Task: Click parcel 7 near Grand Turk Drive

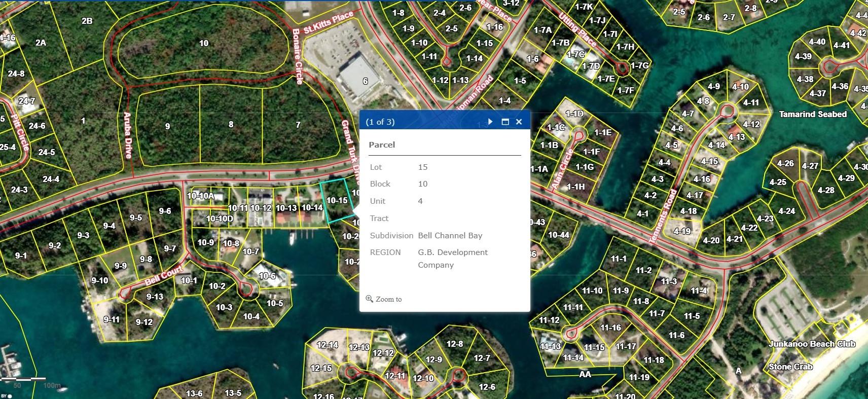Action: pos(298,125)
